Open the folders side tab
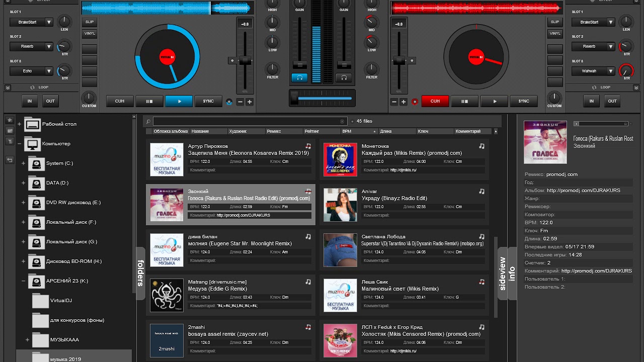The width and height of the screenshot is (644, 362). click(141, 273)
